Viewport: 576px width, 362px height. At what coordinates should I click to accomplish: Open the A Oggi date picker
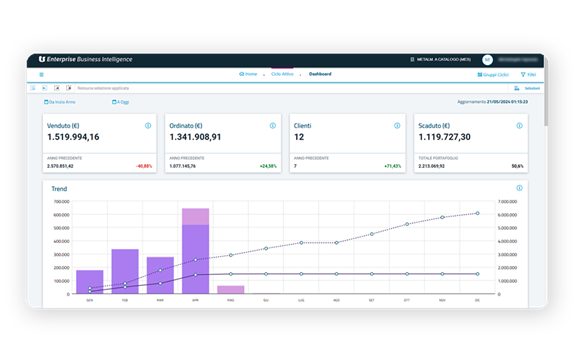coord(120,102)
